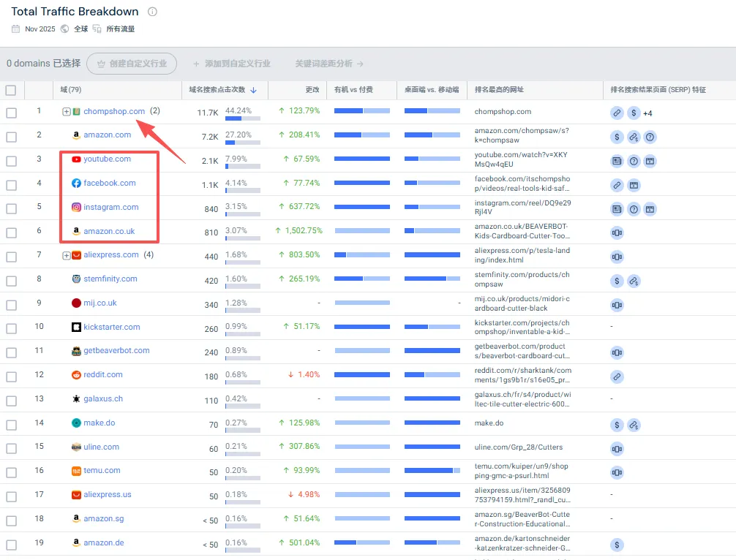Screen dimensions: 736x560
Task: Expand the chompshop.com subdomain group
Action: 66,112
